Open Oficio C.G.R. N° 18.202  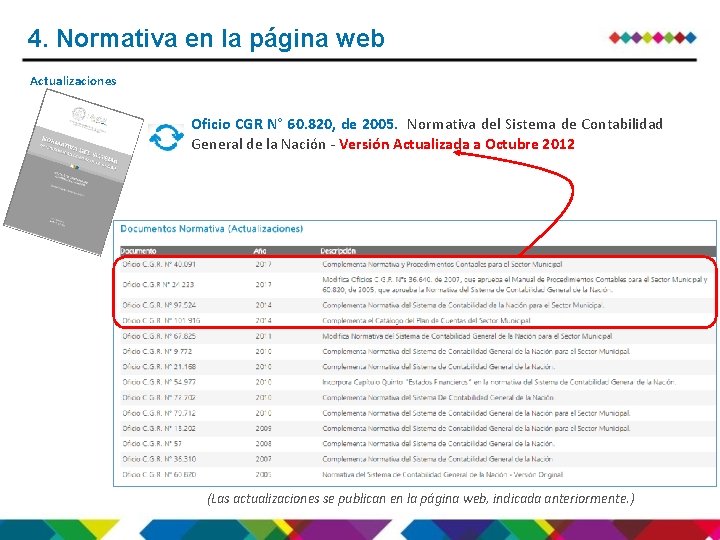coord(159,428)
